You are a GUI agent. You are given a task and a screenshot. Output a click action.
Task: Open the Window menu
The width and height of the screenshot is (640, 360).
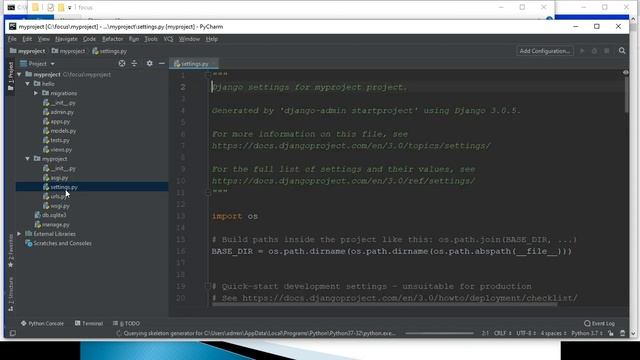click(189, 39)
